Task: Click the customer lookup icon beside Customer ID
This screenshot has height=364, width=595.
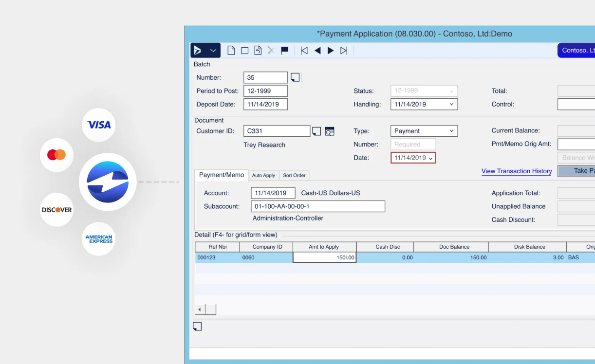Action: [330, 131]
